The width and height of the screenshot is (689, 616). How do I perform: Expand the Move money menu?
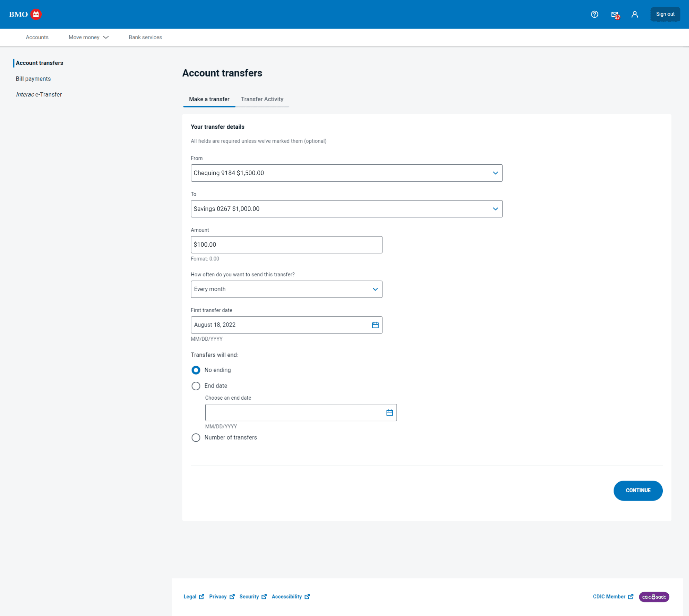(89, 37)
